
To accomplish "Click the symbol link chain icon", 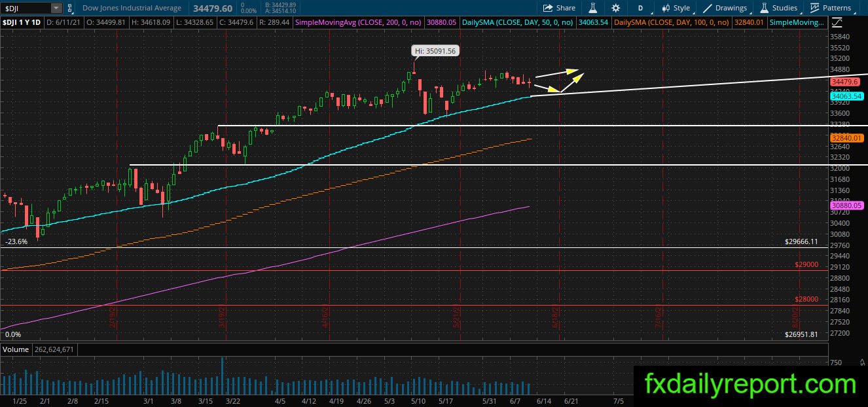I will (71, 8).
